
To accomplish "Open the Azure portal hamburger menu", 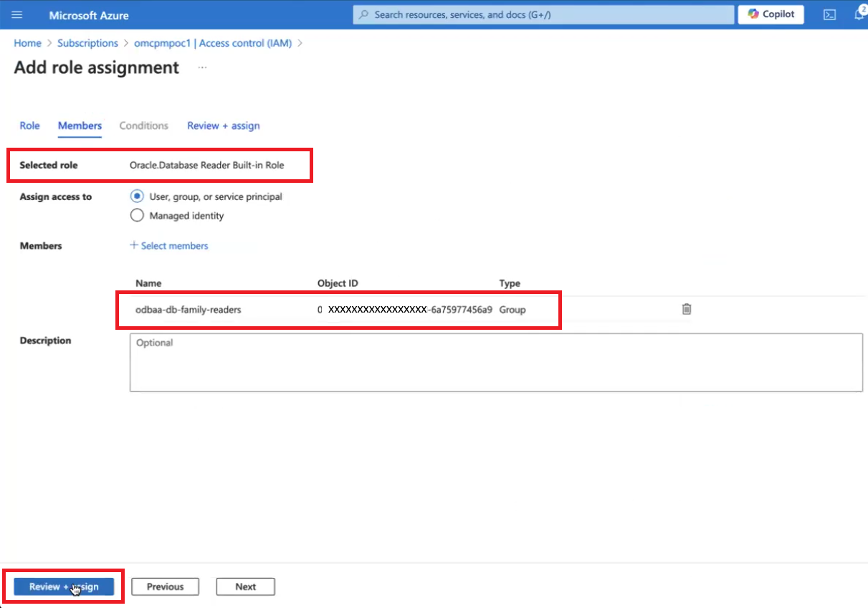I will pyautogui.click(x=17, y=14).
